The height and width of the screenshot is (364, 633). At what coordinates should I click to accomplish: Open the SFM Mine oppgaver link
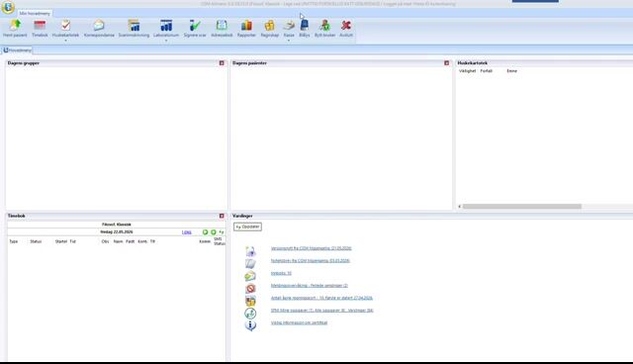tap(322, 311)
